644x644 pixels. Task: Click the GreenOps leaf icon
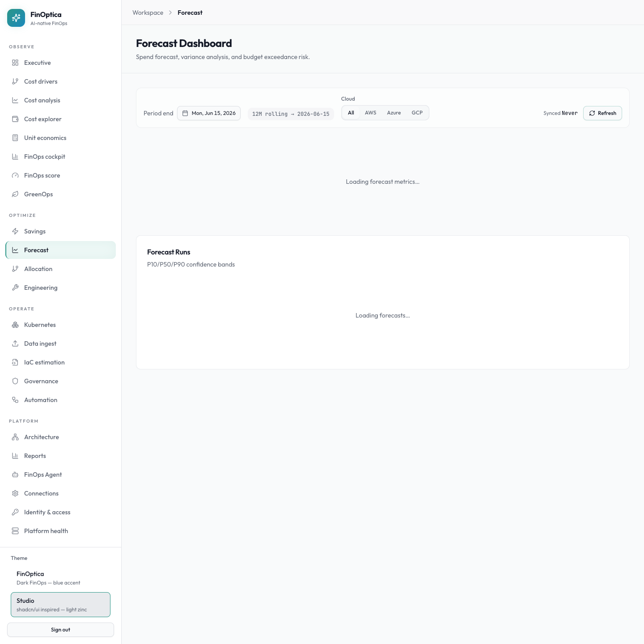(15, 194)
